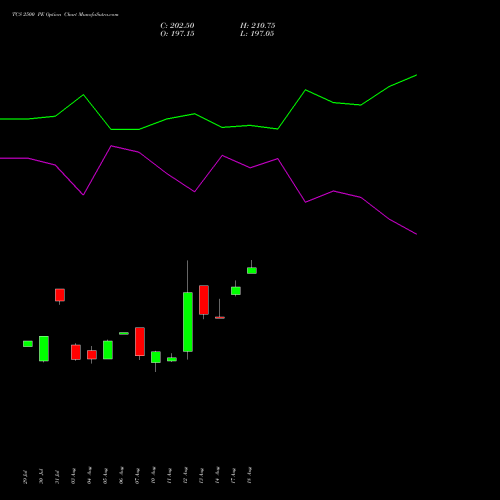Click the red candle for 31 Jul
Screen dimensions: 500x500
click(x=60, y=295)
